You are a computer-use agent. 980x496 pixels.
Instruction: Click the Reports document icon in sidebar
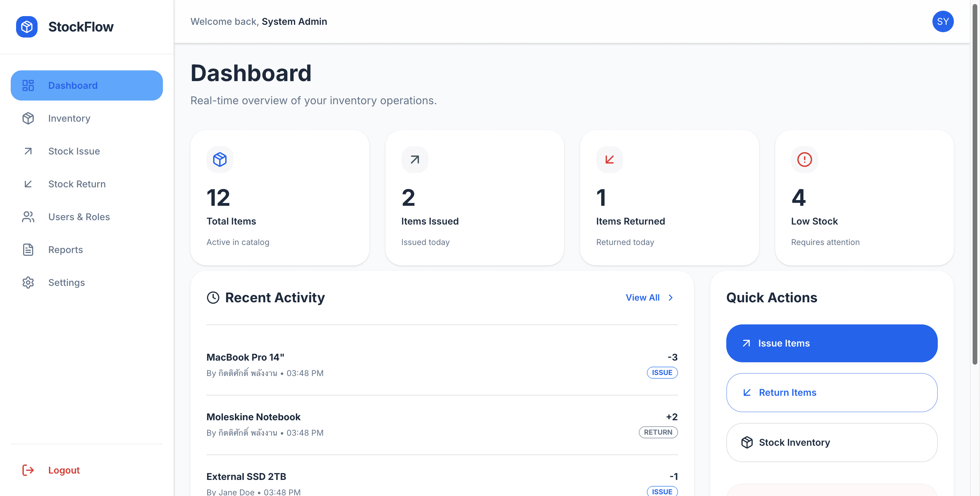click(28, 250)
